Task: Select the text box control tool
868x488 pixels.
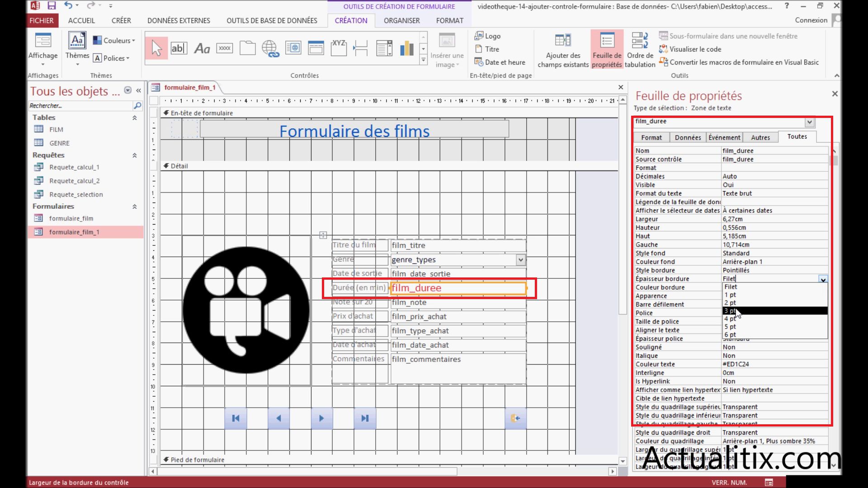Action: [x=179, y=48]
